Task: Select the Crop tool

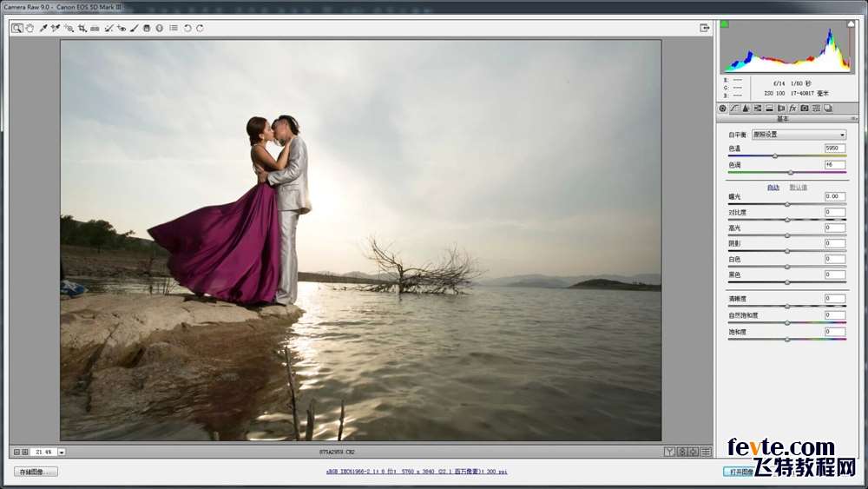Action: 82,28
